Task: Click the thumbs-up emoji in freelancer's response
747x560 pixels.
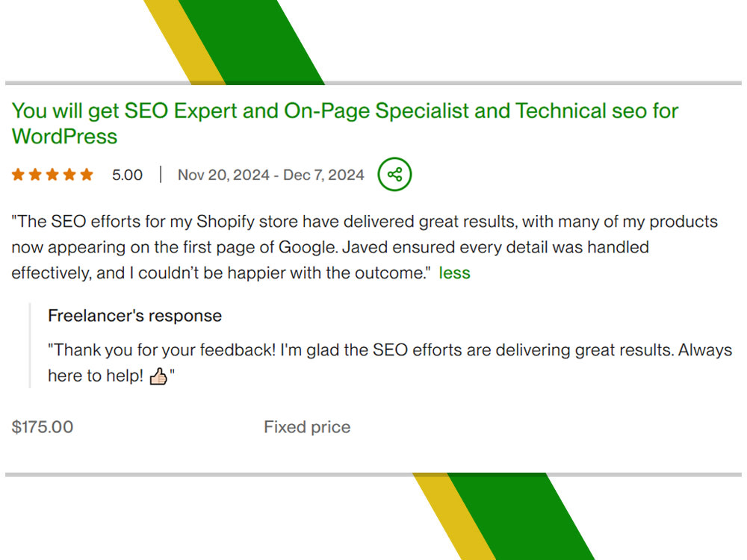Action: [158, 376]
